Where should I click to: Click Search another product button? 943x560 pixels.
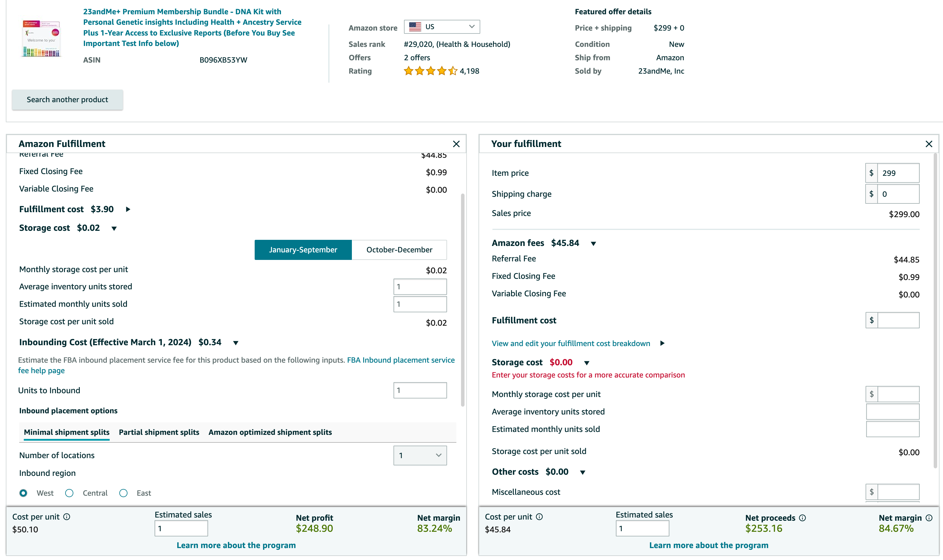67,100
